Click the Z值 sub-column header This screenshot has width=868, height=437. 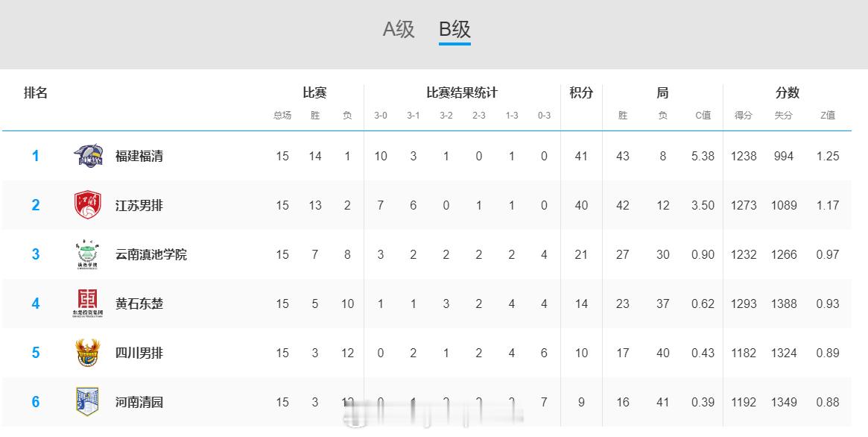(827, 116)
